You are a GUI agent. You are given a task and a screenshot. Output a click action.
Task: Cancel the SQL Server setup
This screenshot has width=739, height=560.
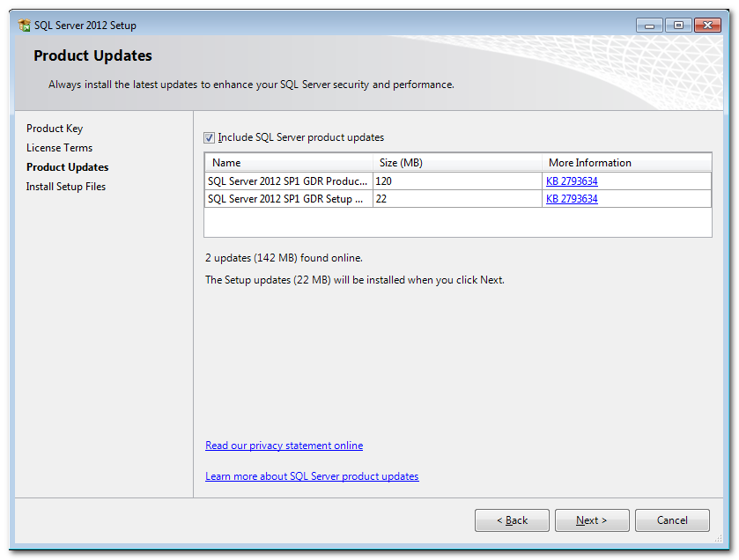[x=672, y=520]
